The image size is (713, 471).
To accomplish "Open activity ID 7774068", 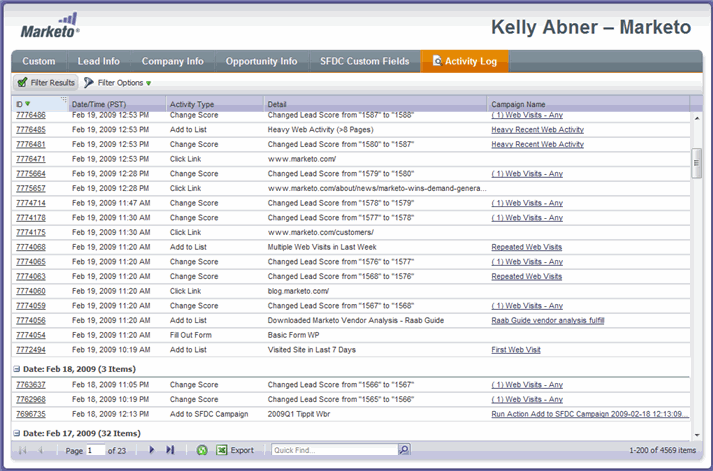I will pyautogui.click(x=31, y=247).
